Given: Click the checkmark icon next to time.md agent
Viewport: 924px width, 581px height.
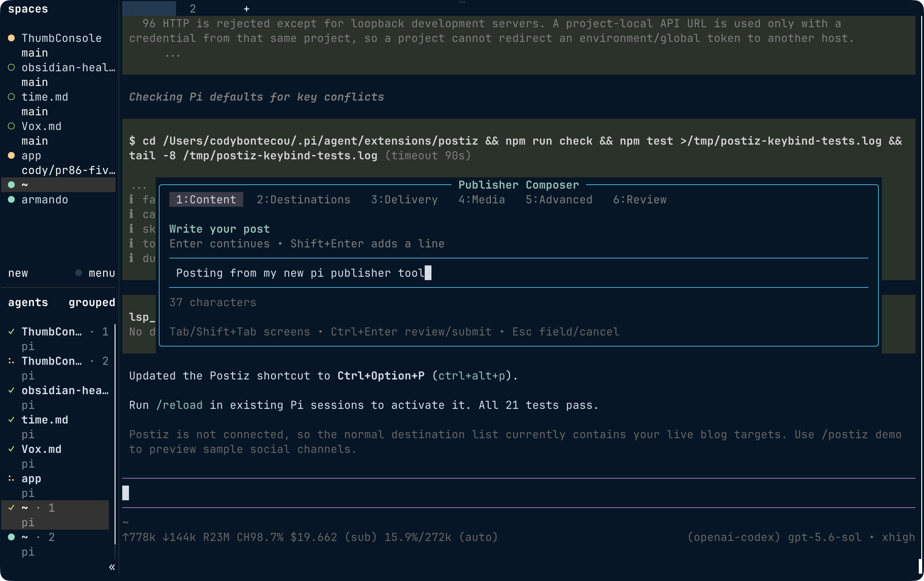Looking at the screenshot, I should click(x=12, y=420).
